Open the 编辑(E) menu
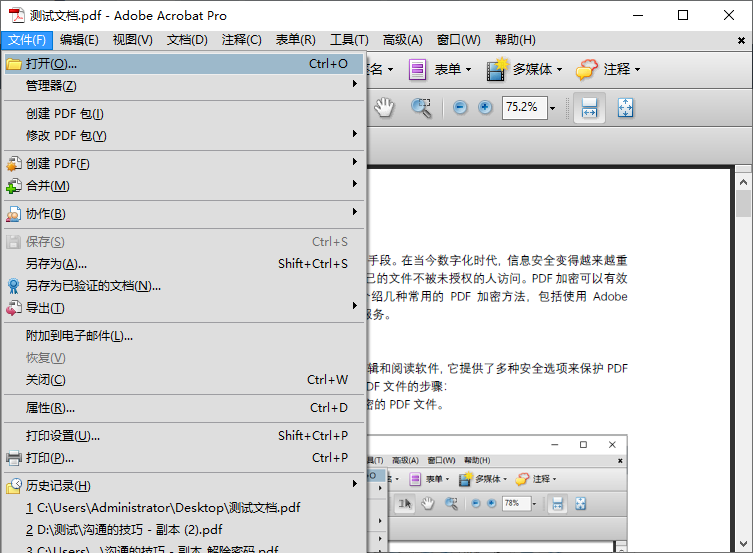 [79, 40]
